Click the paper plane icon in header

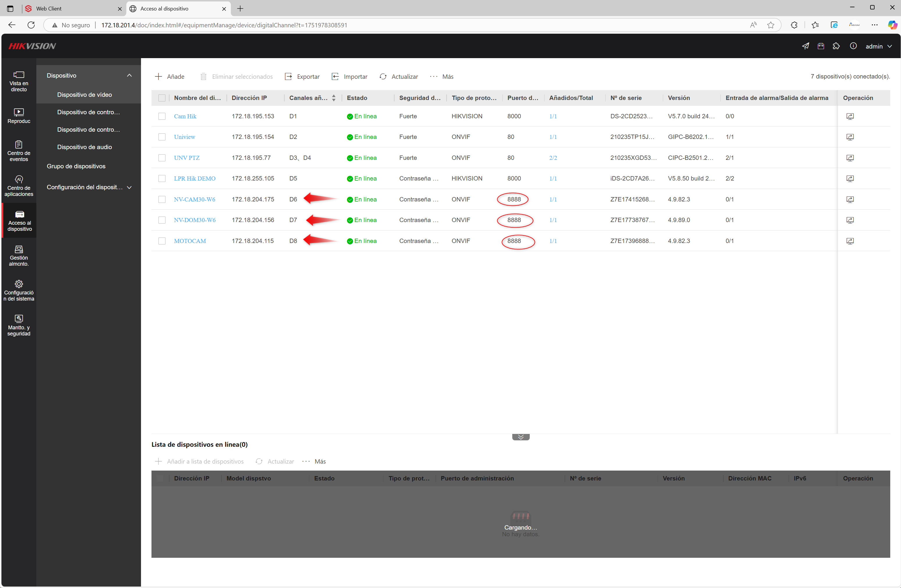805,46
